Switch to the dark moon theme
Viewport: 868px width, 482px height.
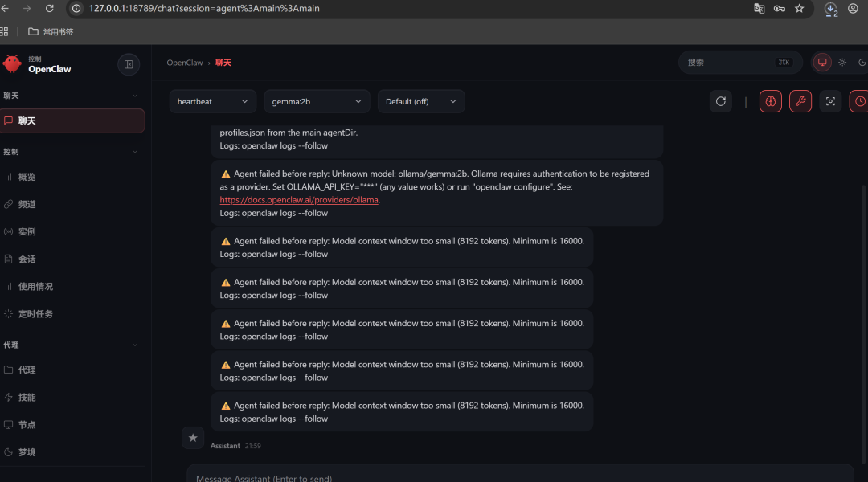point(862,63)
